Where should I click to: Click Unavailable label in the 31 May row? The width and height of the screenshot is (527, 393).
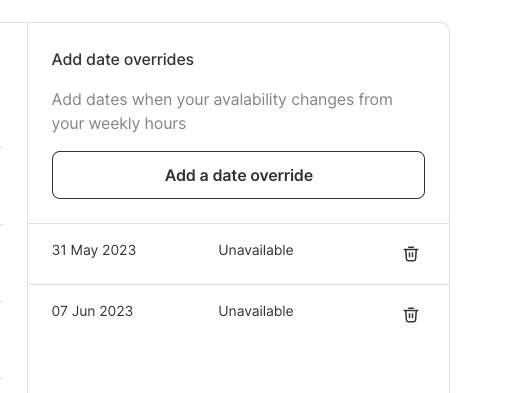coord(256,250)
